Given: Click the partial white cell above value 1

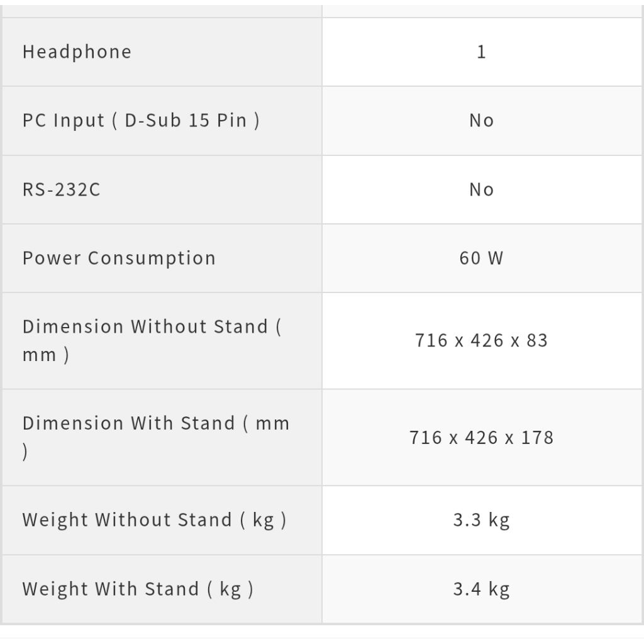Looking at the screenshot, I should click(x=481, y=11).
